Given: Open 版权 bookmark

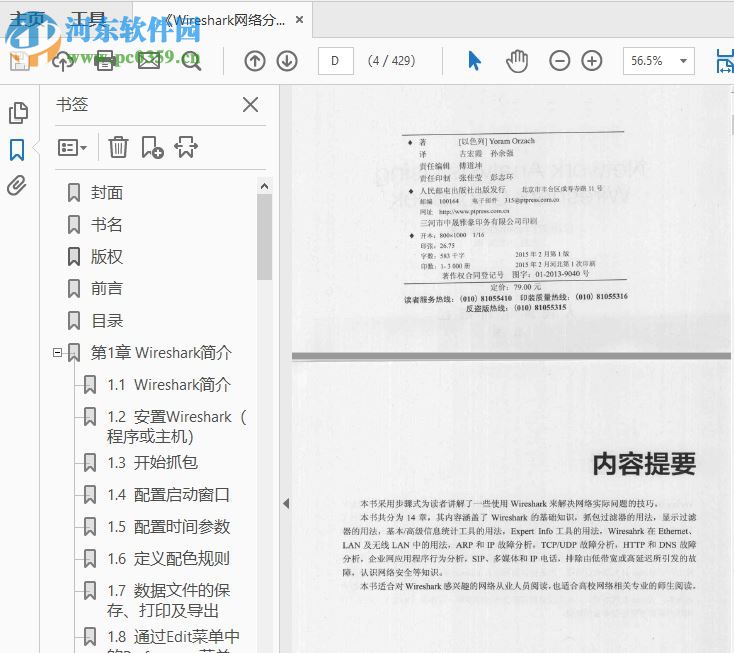Looking at the screenshot, I should pyautogui.click(x=107, y=257).
